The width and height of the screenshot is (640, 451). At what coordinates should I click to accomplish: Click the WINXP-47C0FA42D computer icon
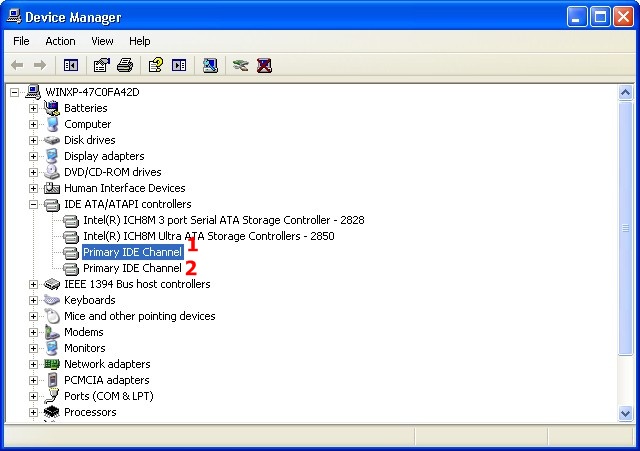point(33,92)
